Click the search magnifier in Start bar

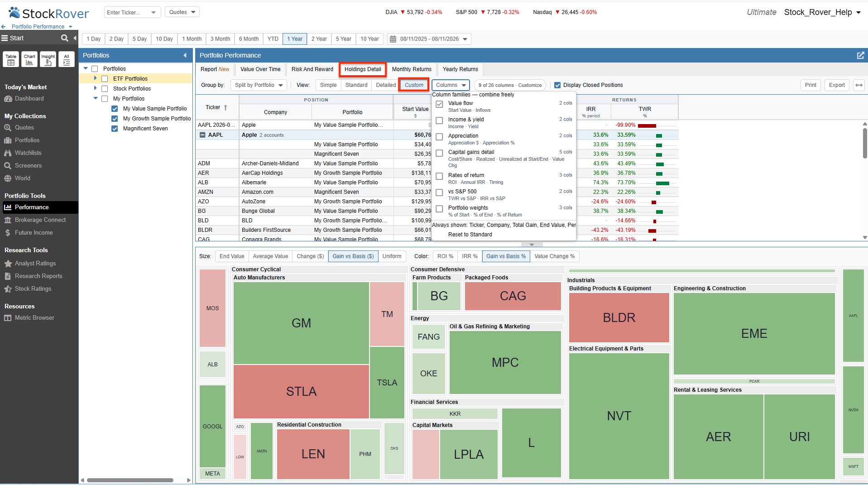tap(65, 38)
